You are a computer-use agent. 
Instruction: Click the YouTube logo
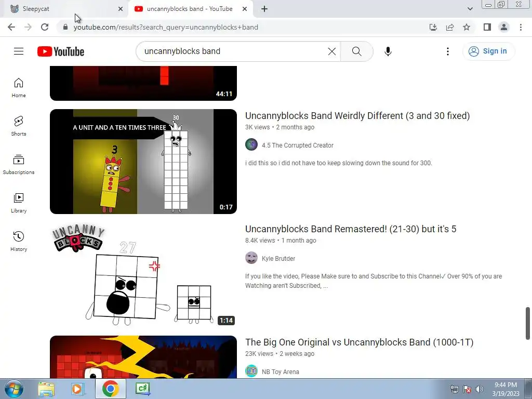coord(61,51)
